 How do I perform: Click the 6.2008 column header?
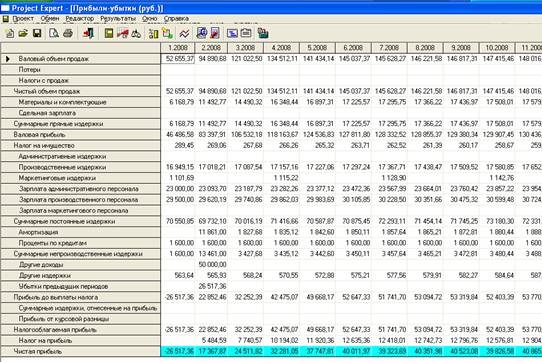coord(353,48)
